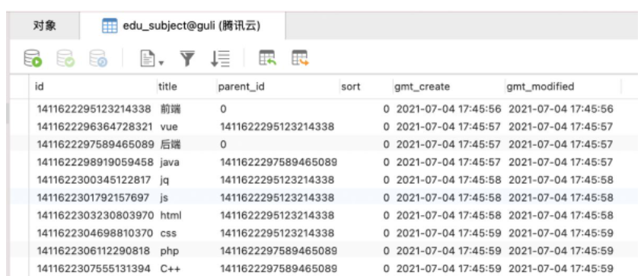
Task: Select id cell 1411622296364728321
Action: click(x=95, y=127)
